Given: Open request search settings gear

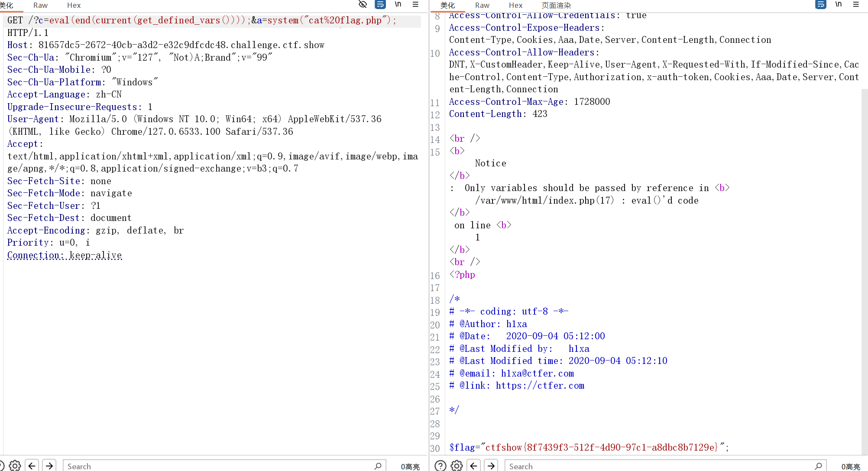Looking at the screenshot, I should 15,466.
